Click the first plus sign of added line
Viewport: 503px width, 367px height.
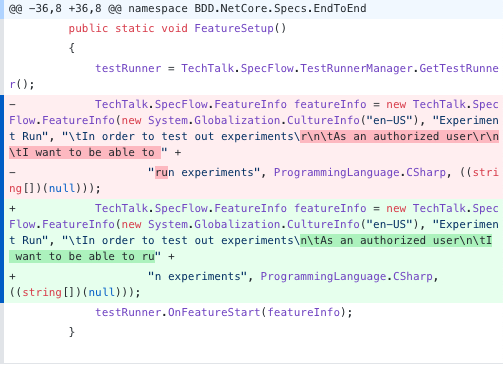[x=12, y=208]
